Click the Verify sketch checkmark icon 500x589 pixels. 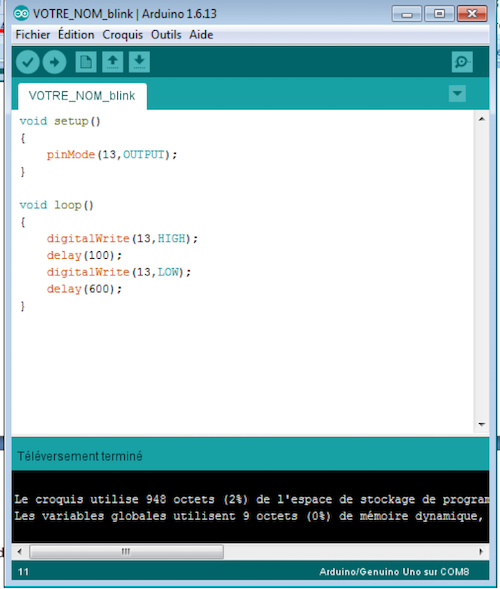[28, 62]
